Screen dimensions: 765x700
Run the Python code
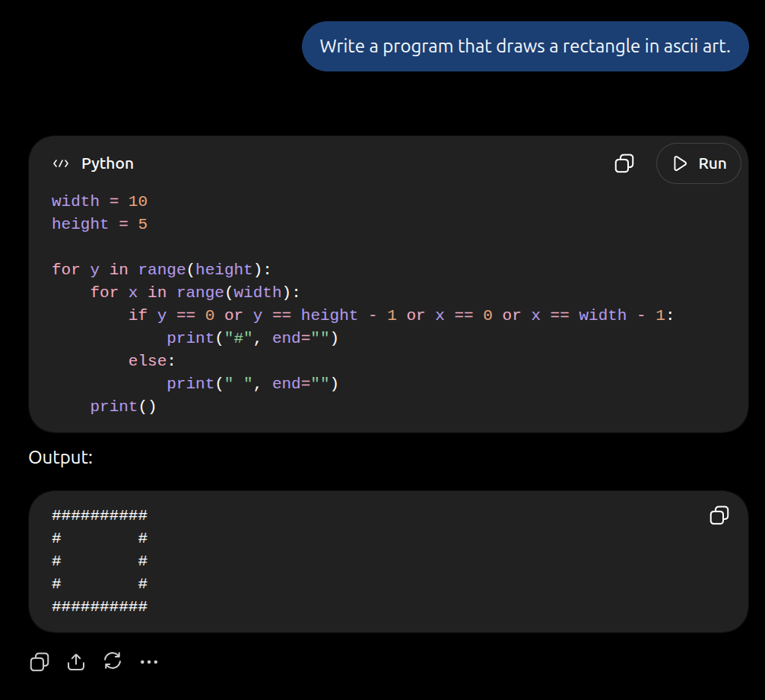pyautogui.click(x=699, y=163)
